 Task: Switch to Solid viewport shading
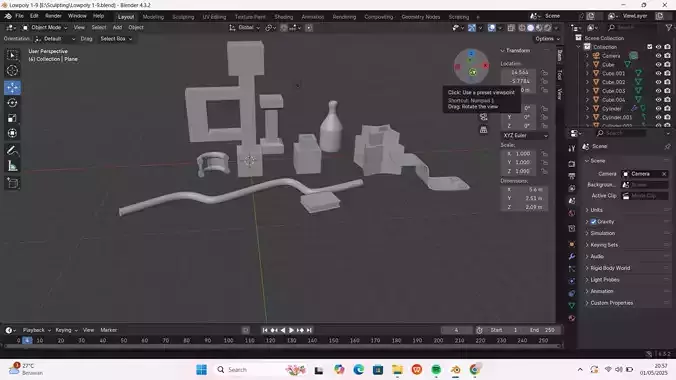pyautogui.click(x=530, y=28)
